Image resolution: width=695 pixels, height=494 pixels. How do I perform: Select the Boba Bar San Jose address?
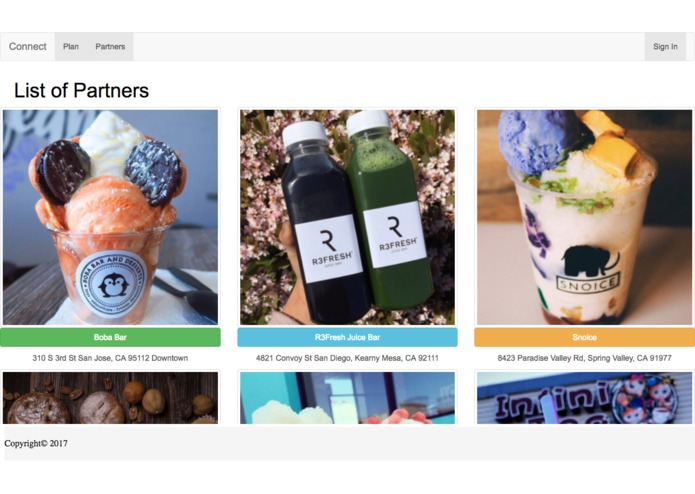coord(110,358)
